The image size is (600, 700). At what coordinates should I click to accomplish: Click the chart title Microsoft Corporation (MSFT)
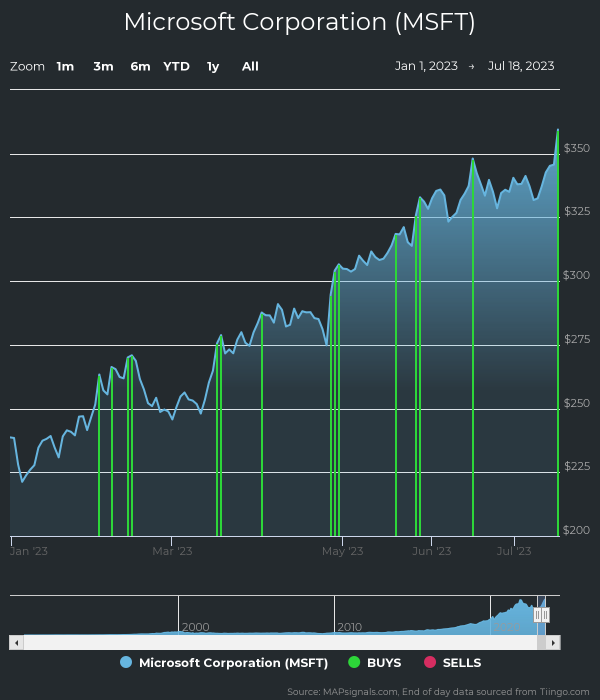click(x=299, y=22)
